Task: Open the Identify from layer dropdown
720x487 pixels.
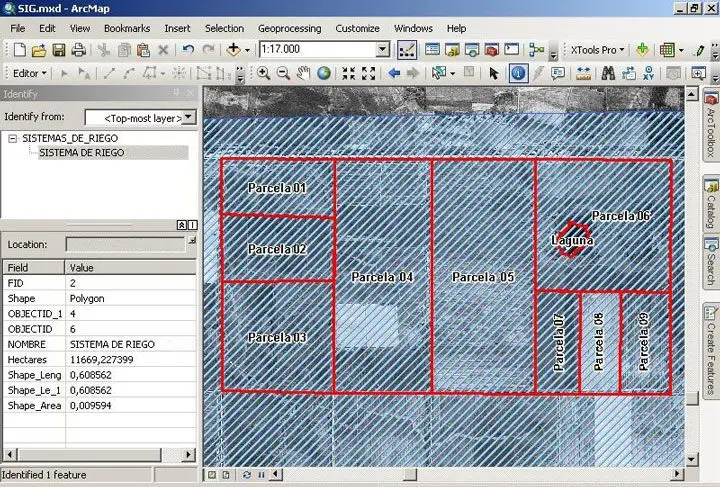Action: click(x=189, y=118)
